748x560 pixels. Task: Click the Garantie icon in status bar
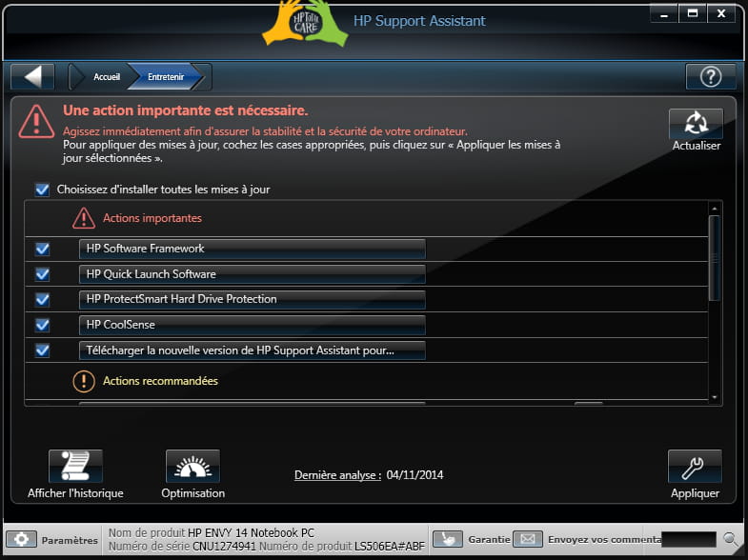click(448, 539)
